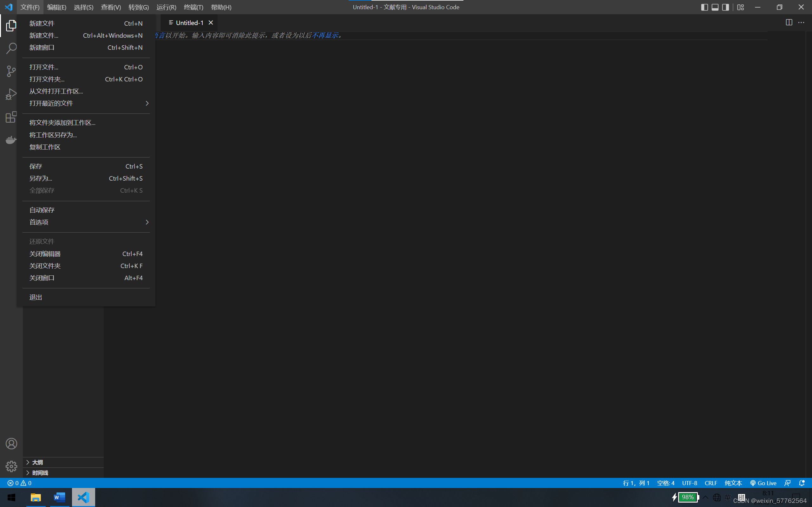Open the Terminal menu in menu bar
Viewport: 812px width, 507px height.
193,7
